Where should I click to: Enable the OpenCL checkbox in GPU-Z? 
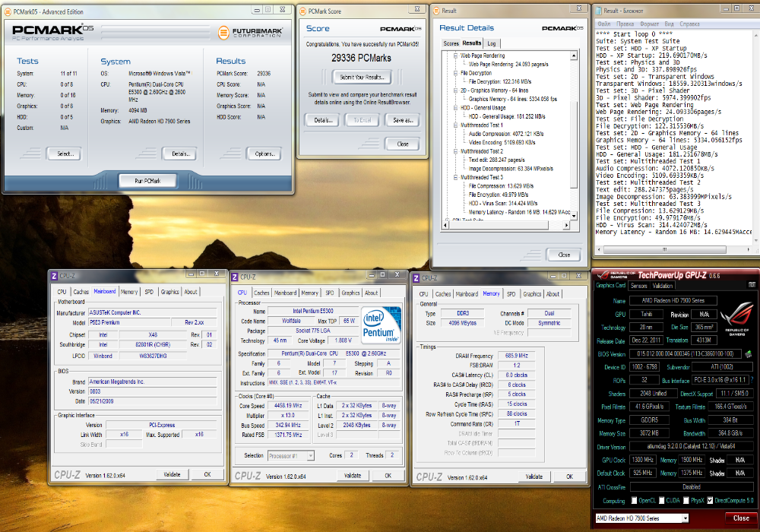[634, 501]
